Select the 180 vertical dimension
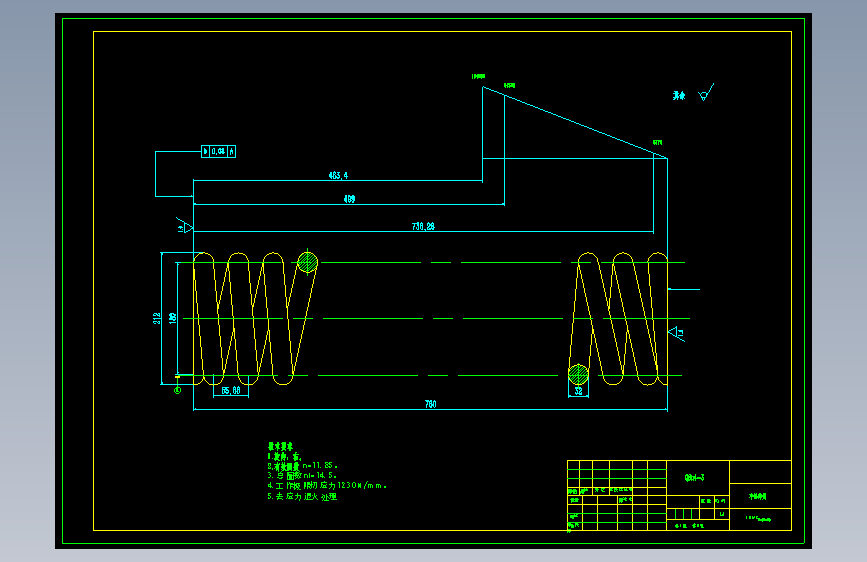 click(x=173, y=318)
